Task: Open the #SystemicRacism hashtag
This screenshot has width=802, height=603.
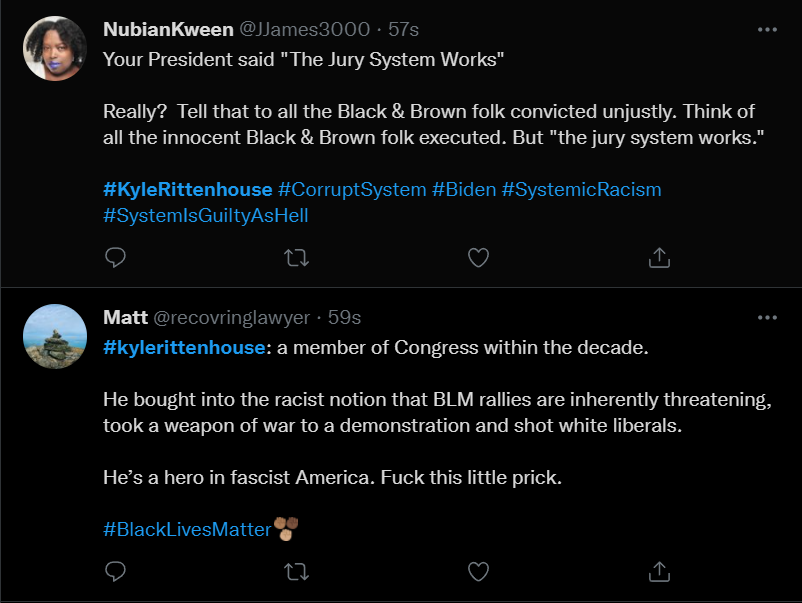Action: tap(581, 189)
